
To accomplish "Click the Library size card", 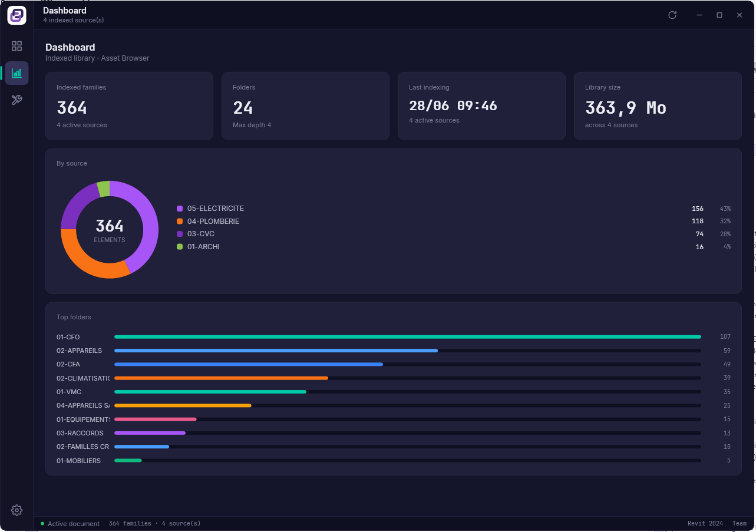I will click(x=658, y=106).
